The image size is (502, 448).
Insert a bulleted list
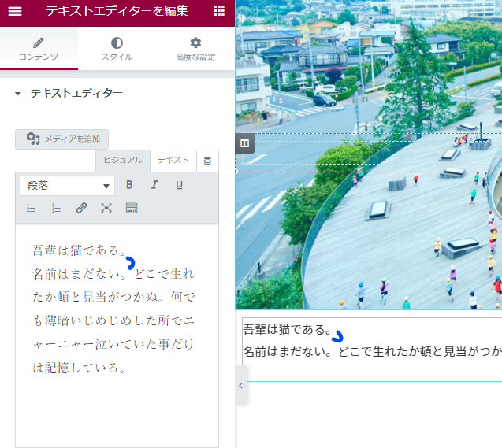pos(32,208)
